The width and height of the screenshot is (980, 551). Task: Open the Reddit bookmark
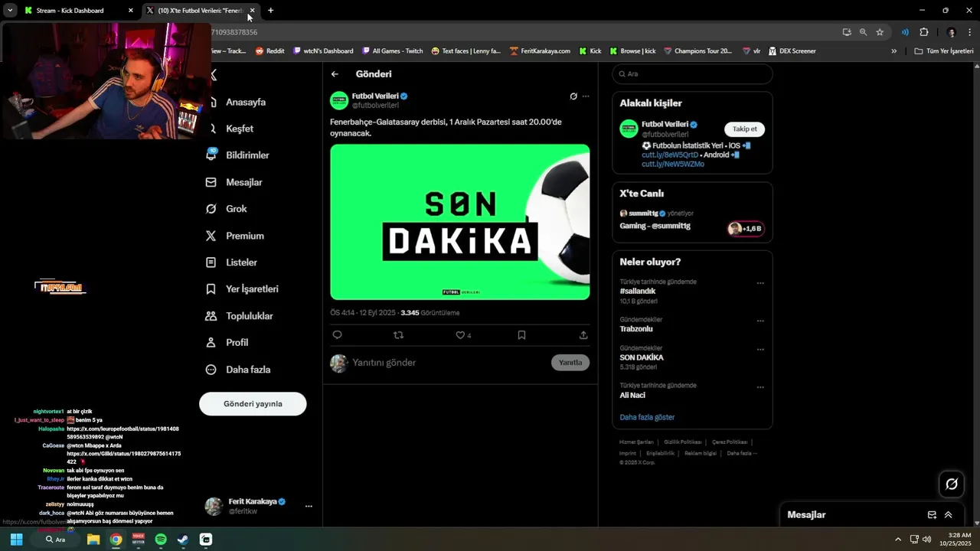coord(269,51)
